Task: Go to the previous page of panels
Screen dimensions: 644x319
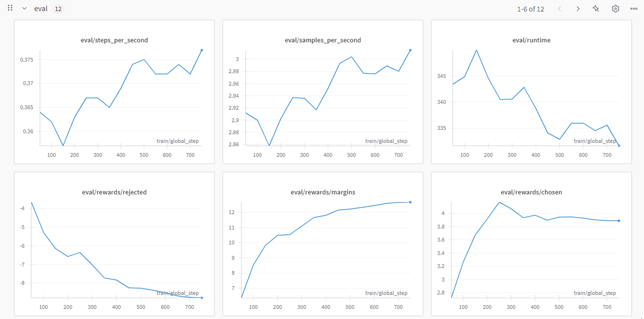Action: point(559,9)
